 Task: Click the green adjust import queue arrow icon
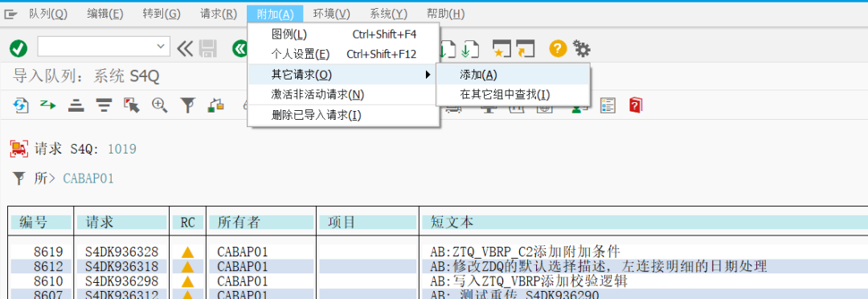[x=49, y=104]
